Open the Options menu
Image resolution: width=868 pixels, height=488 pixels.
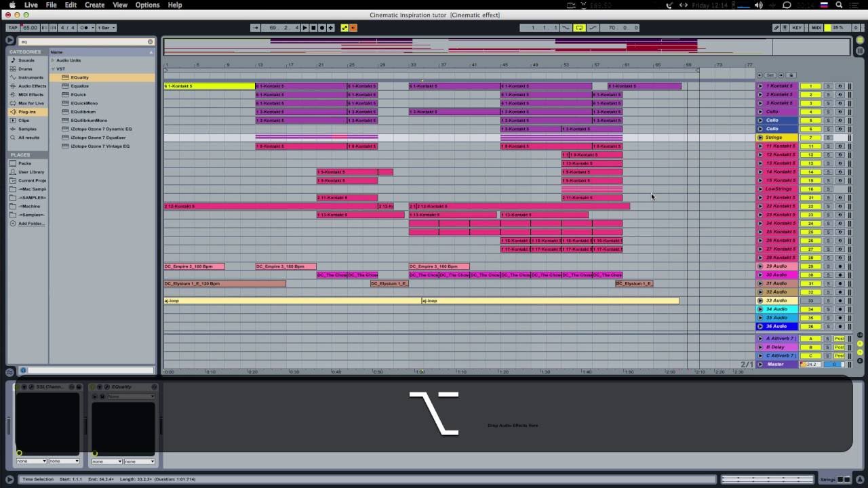147,5
